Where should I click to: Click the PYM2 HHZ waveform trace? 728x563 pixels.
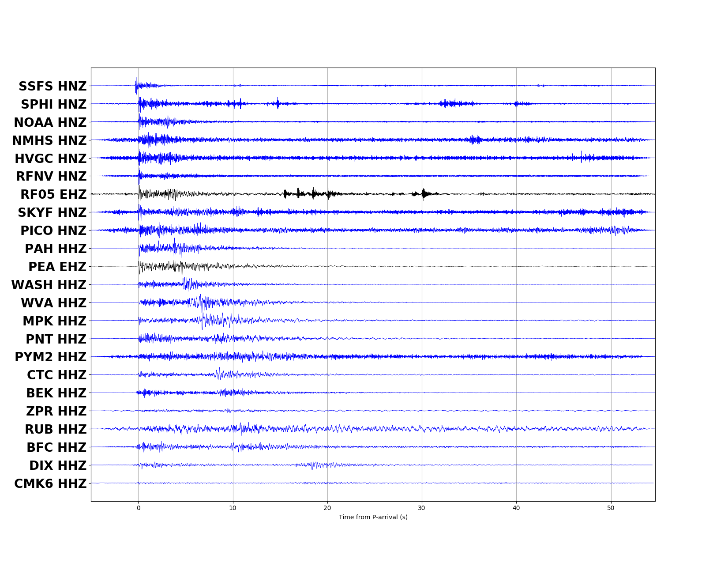(265, 357)
